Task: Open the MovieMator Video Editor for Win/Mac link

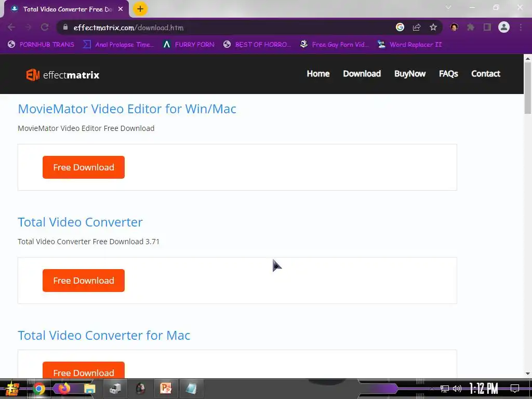Action: coord(127,109)
